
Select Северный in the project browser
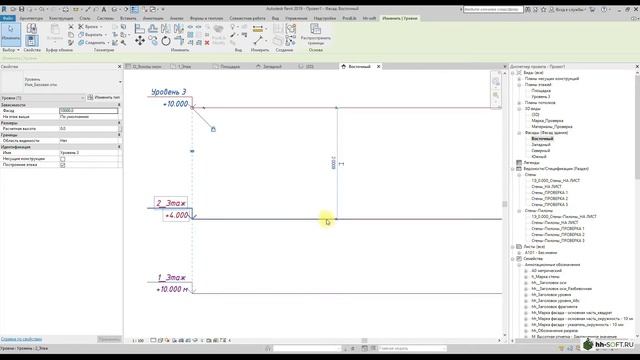click(541, 151)
